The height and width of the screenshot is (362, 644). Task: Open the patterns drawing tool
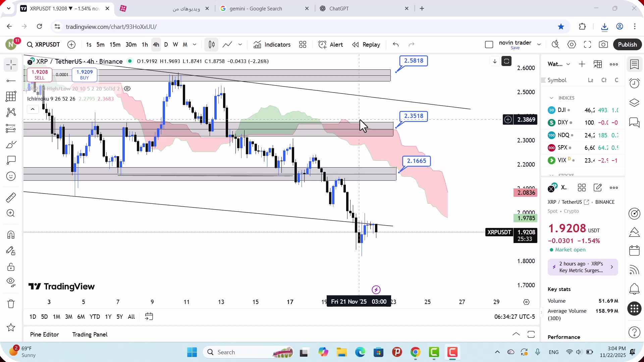[11, 112]
